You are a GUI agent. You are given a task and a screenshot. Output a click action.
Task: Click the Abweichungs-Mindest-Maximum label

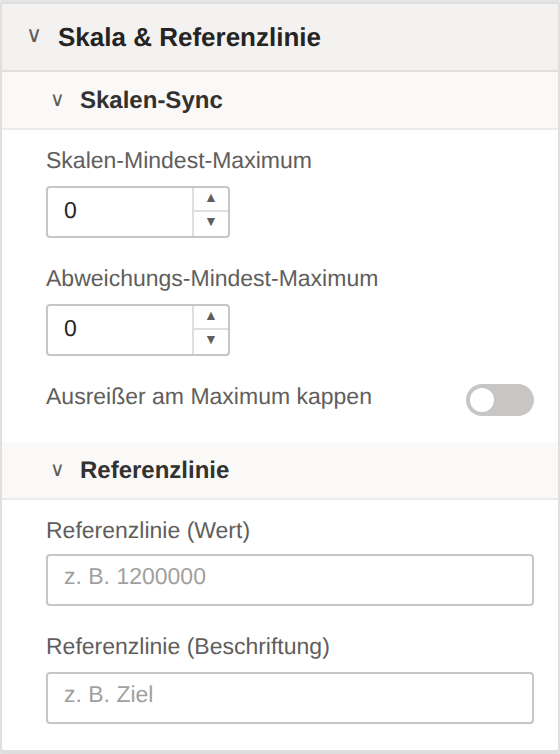coord(212,279)
